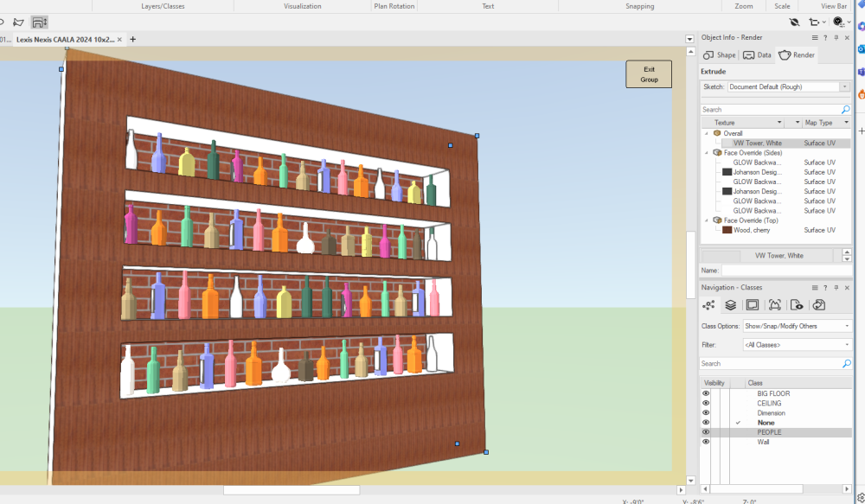Image resolution: width=865 pixels, height=504 pixels.
Task: Open the Navigation panel hamburger menu icon
Action: point(814,287)
